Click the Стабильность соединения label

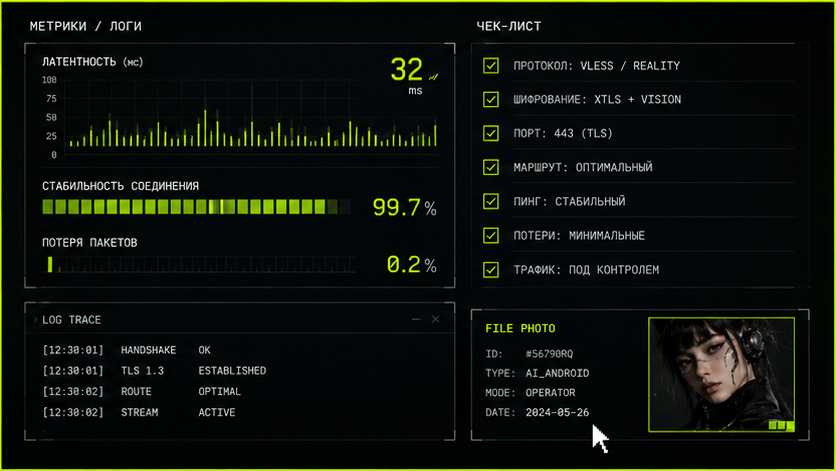[x=120, y=186]
